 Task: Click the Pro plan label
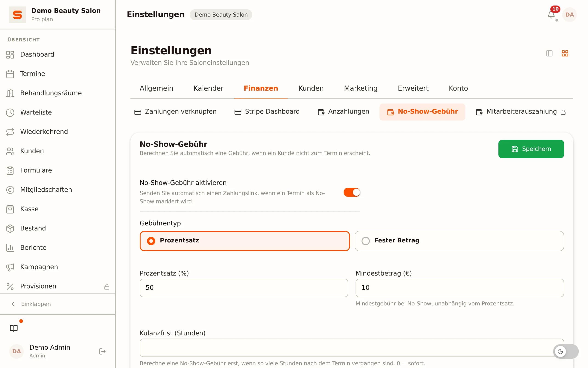42,19
